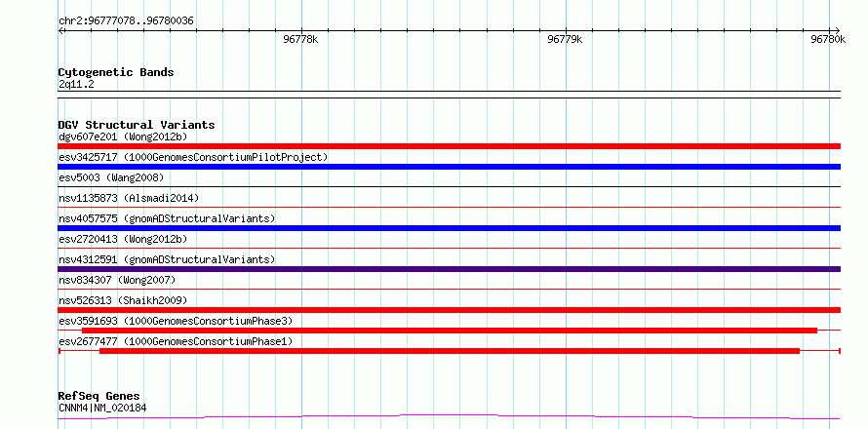This screenshot has height=429, width=868.
Task: Select the blue bar under esv3425717
Action: click(x=449, y=167)
